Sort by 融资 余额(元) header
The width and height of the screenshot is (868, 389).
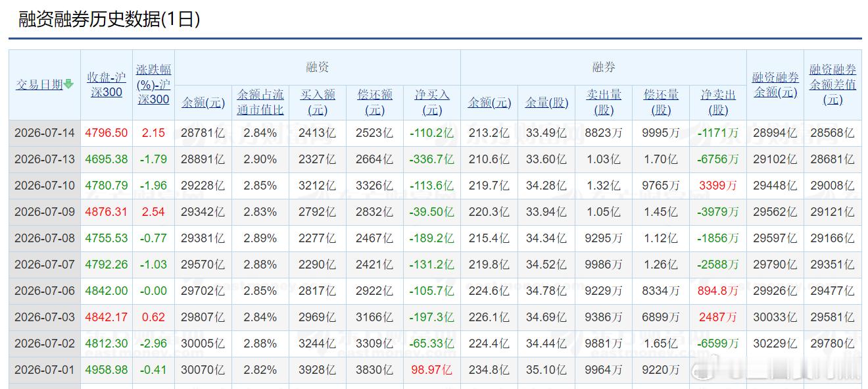203,103
